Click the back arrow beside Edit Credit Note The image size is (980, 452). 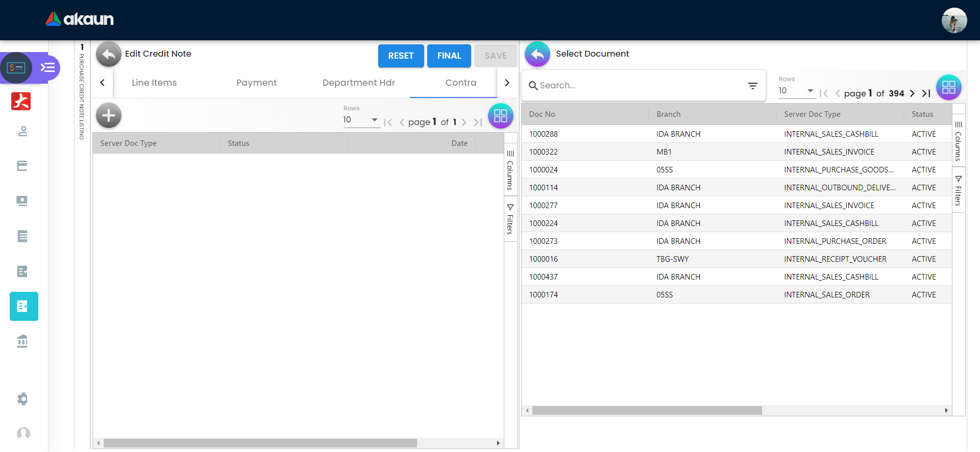(x=109, y=54)
